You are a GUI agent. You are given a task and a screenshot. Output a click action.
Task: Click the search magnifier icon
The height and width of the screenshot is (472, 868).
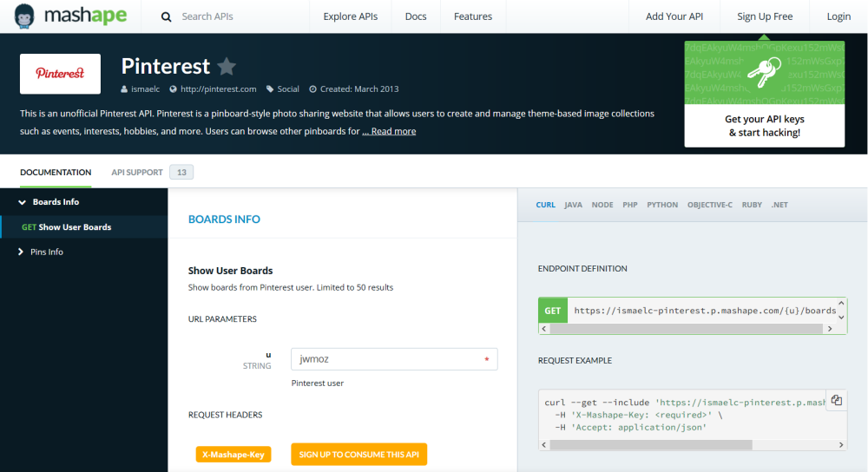[x=166, y=16]
